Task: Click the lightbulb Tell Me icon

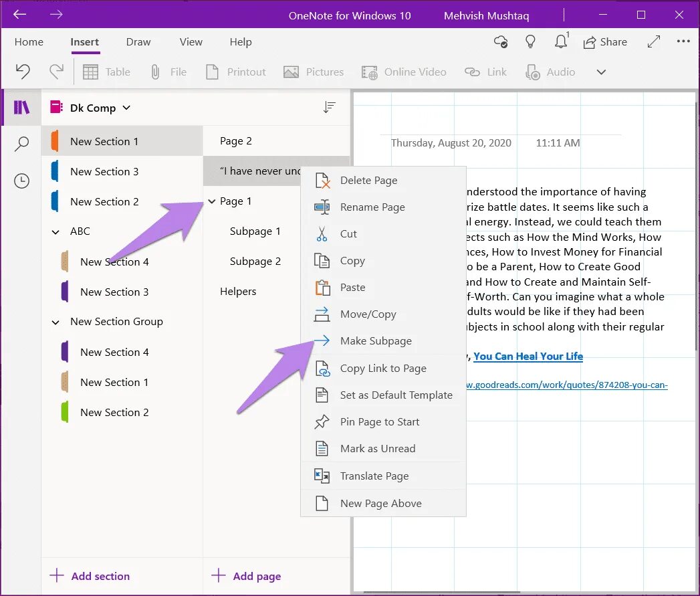Action: pos(530,42)
